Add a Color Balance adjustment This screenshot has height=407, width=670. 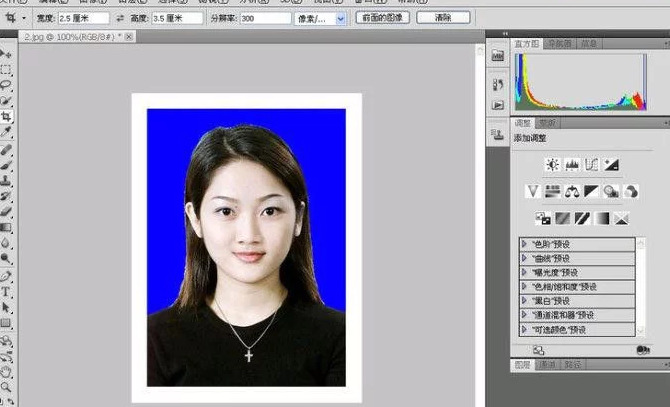pyautogui.click(x=572, y=191)
